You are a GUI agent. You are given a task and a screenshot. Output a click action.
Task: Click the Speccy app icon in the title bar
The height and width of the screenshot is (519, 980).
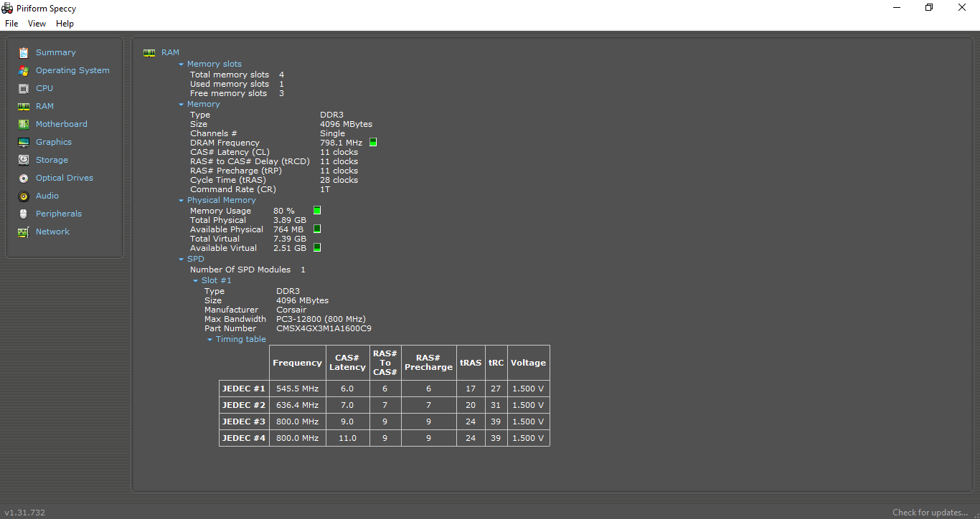point(7,8)
